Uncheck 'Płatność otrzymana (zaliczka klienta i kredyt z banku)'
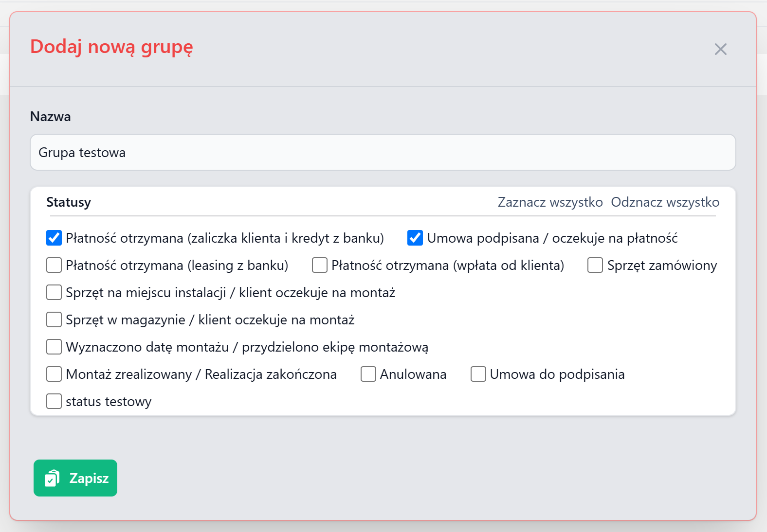 [x=54, y=238]
